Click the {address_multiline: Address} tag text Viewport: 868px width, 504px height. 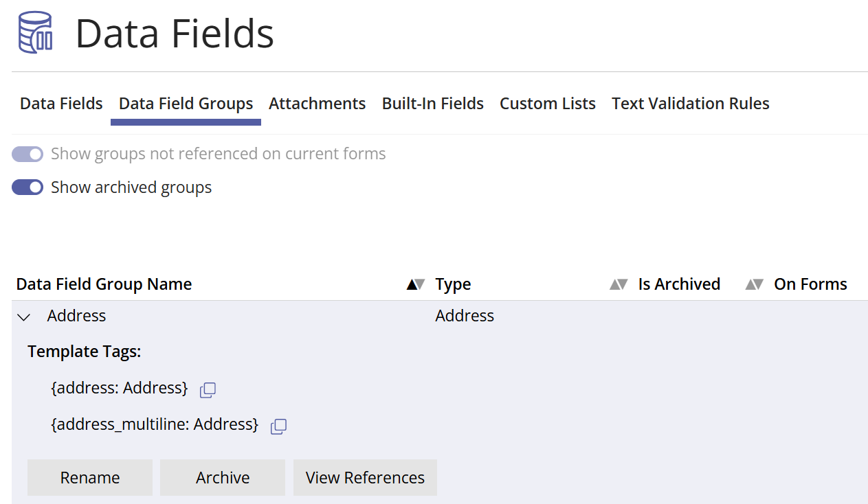tap(155, 424)
